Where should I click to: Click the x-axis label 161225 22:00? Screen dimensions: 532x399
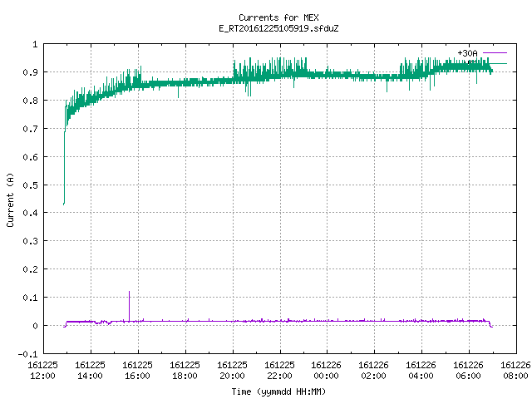tap(279, 371)
